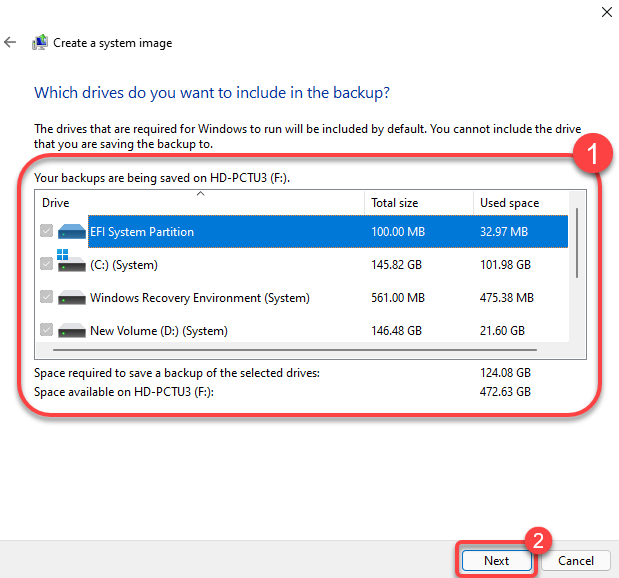619x578 pixels.
Task: Close the wizard with the X button
Action: tap(606, 12)
